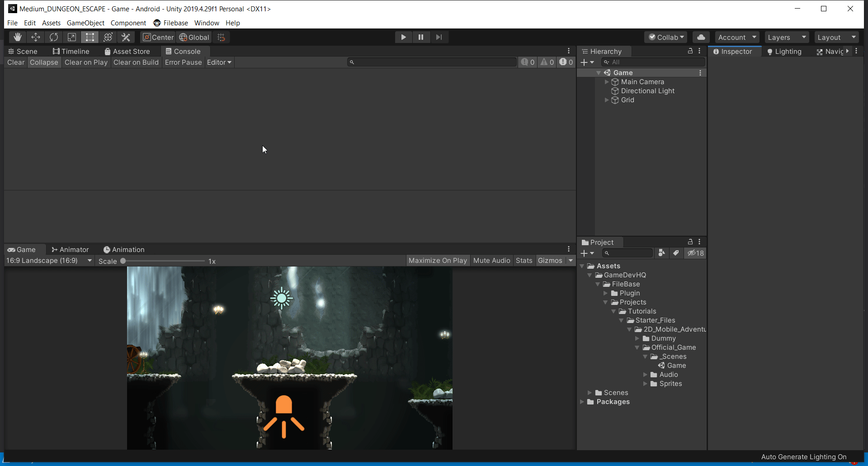Open Unity cloud services

click(701, 37)
